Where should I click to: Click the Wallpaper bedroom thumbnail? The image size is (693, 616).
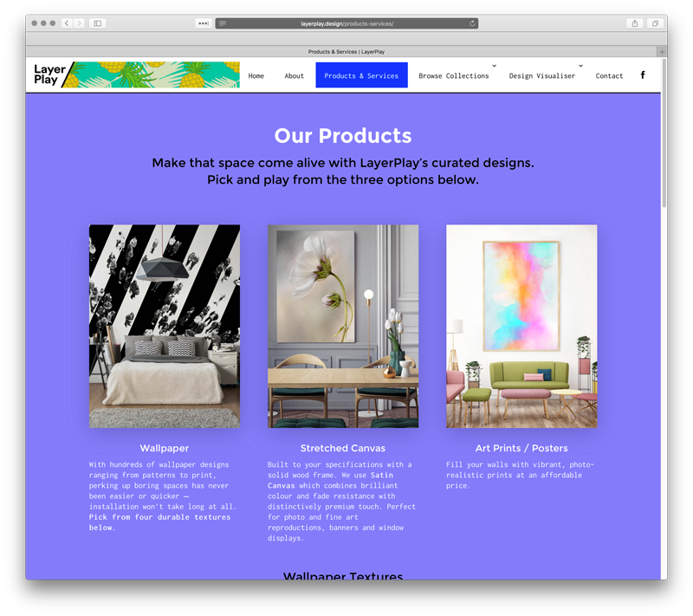tap(165, 326)
